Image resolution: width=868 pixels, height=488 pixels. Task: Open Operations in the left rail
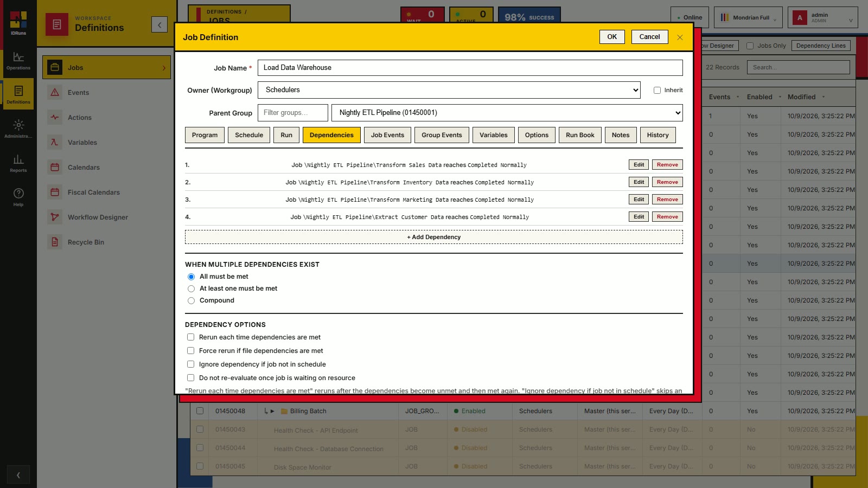click(18, 61)
